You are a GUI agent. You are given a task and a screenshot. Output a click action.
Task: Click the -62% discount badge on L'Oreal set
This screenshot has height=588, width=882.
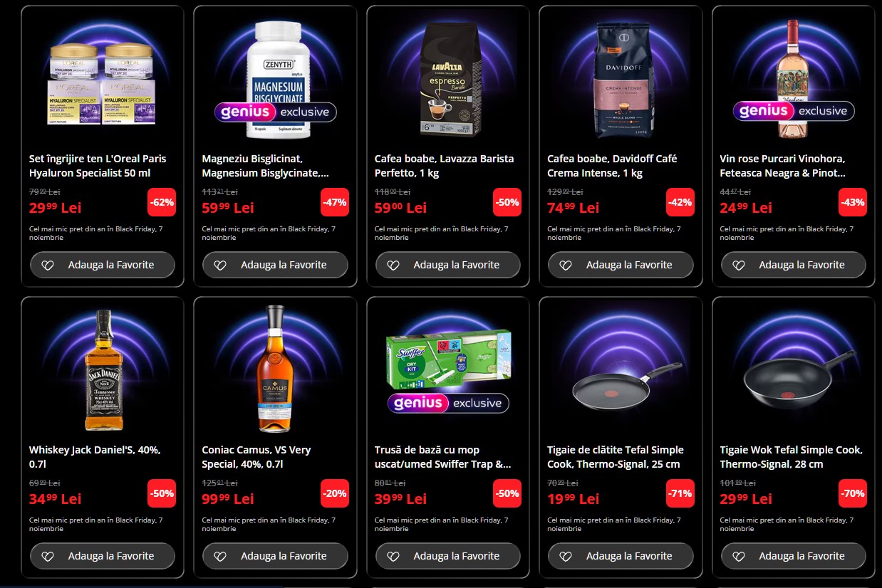[162, 202]
